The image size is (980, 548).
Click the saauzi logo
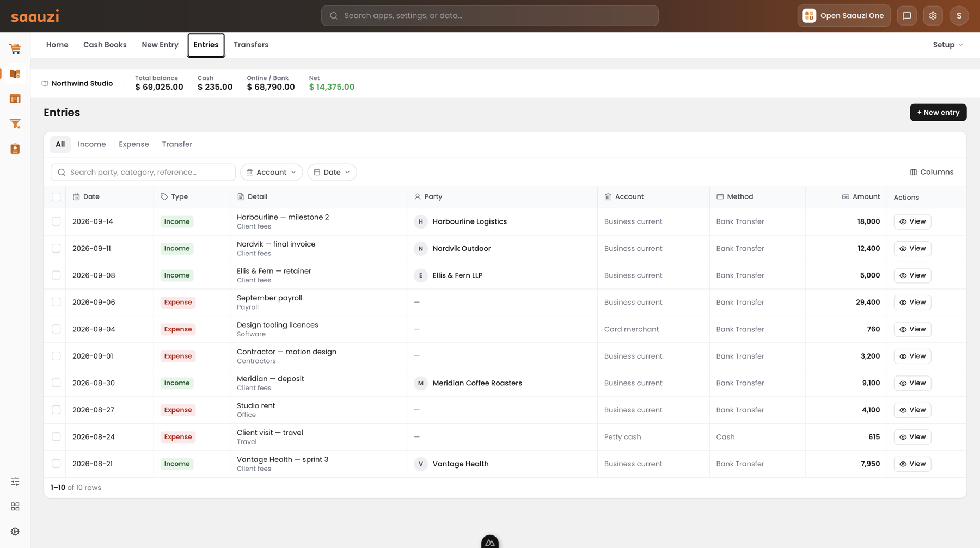pyautogui.click(x=35, y=16)
